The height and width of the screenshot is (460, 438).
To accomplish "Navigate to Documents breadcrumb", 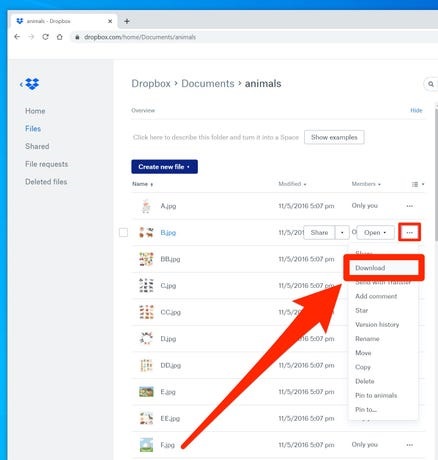I will click(x=208, y=84).
